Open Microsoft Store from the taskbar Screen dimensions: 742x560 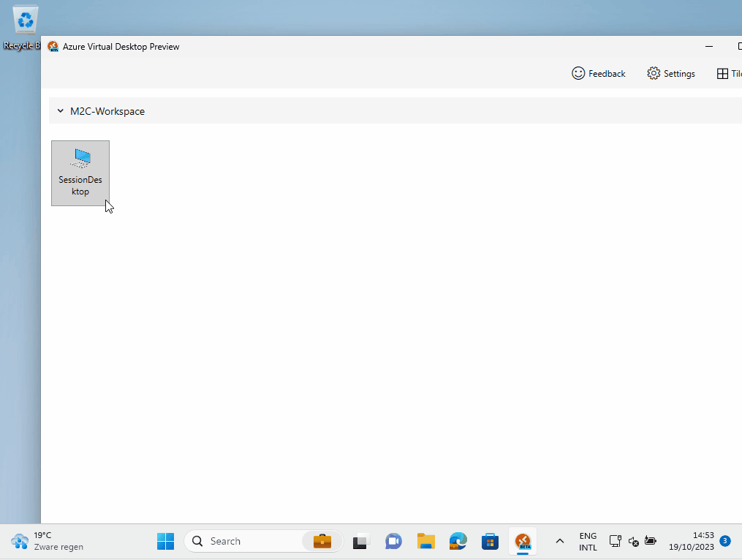[490, 542]
